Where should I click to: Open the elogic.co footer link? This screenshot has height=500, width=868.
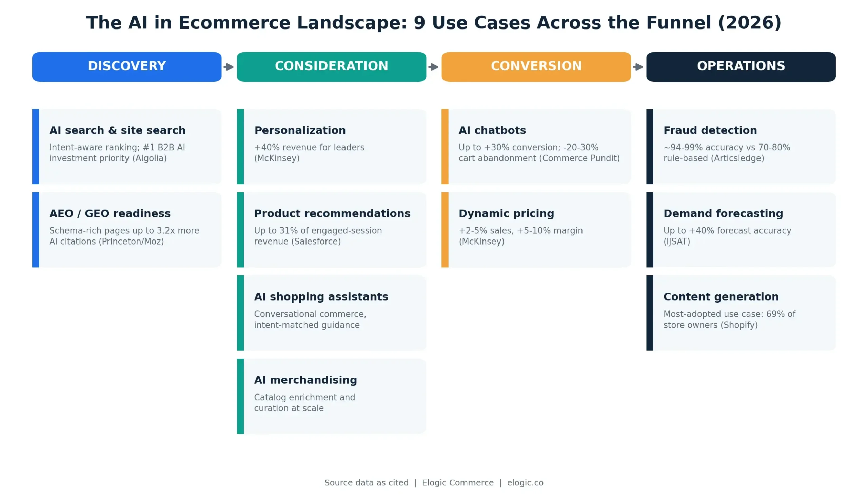[525, 482]
